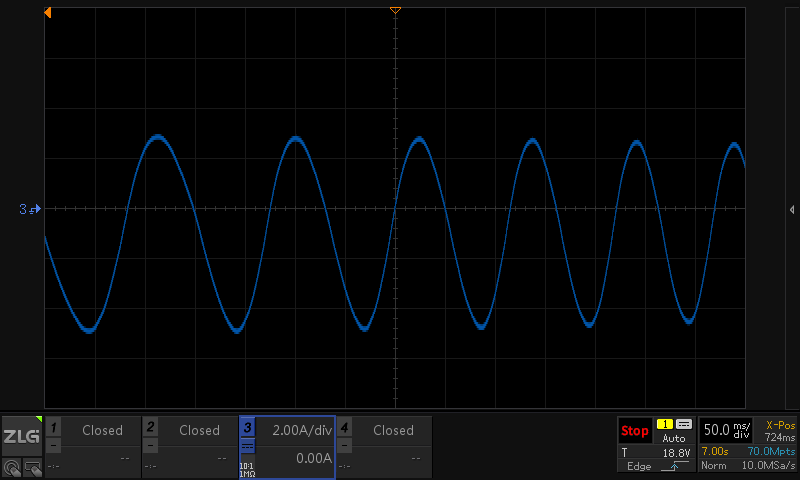Click the channel 3 ground level marker

(29, 209)
